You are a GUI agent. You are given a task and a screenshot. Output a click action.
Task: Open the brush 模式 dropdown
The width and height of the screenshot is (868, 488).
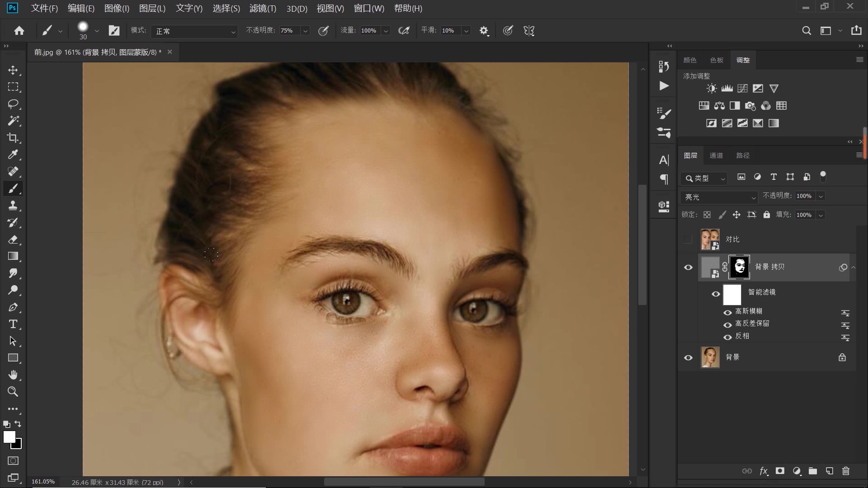click(194, 31)
